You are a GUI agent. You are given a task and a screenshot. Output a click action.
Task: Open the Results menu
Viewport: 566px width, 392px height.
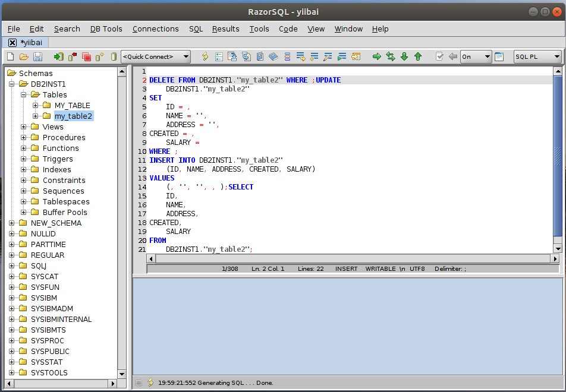point(225,29)
